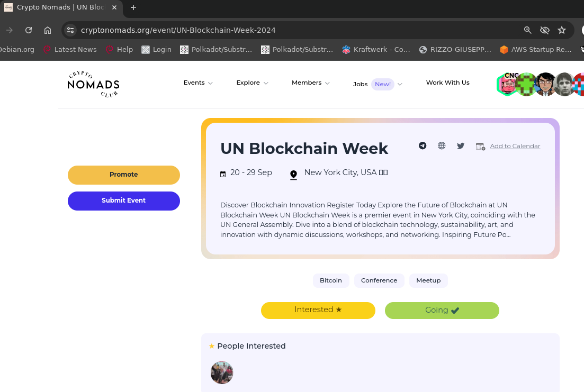Open the event's Twitter bird icon

(461, 146)
